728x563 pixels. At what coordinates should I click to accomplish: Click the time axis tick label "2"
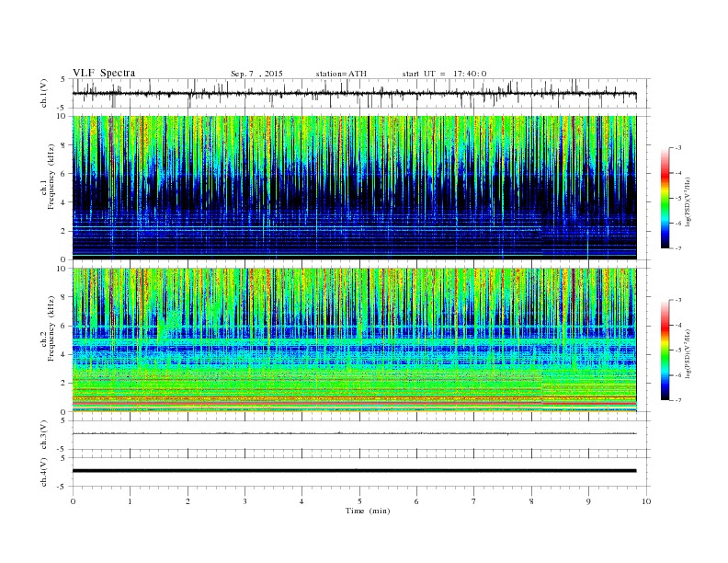pyautogui.click(x=188, y=501)
